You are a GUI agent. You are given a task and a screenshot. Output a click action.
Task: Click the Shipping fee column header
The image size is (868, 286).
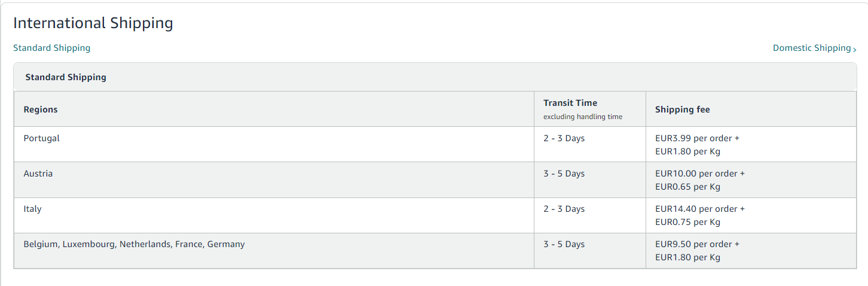coord(682,109)
